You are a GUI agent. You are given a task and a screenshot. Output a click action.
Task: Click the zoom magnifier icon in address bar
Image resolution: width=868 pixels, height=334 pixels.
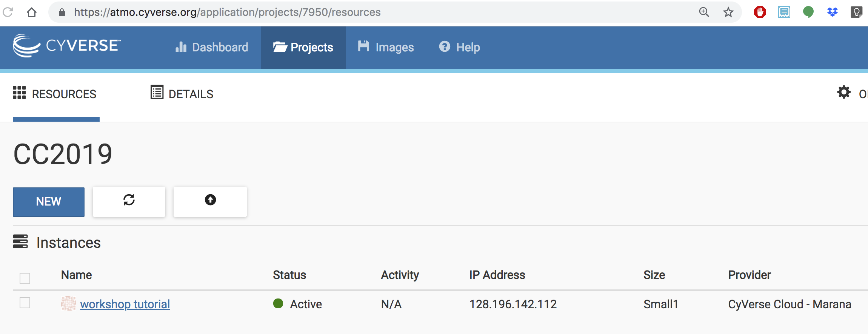pos(704,12)
